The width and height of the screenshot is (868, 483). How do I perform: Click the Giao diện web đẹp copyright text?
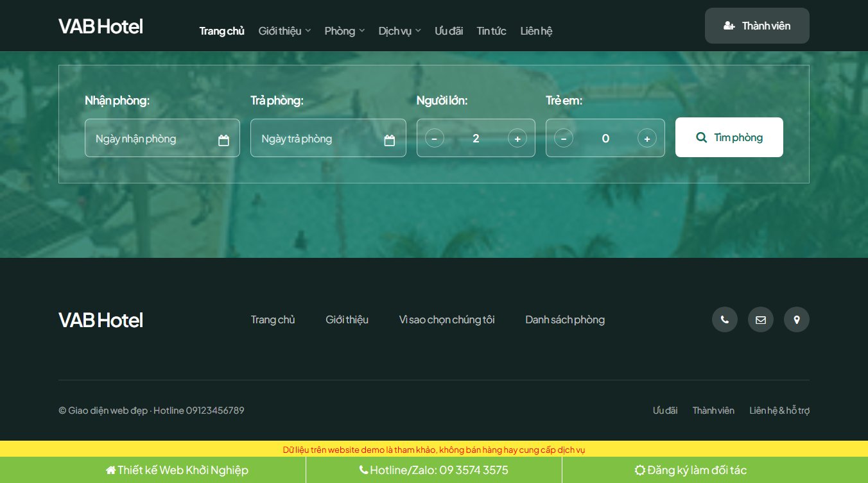(x=152, y=411)
